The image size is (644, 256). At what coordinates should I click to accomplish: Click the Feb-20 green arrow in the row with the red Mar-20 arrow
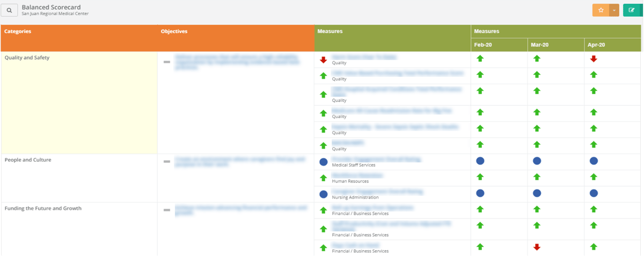coord(480,246)
